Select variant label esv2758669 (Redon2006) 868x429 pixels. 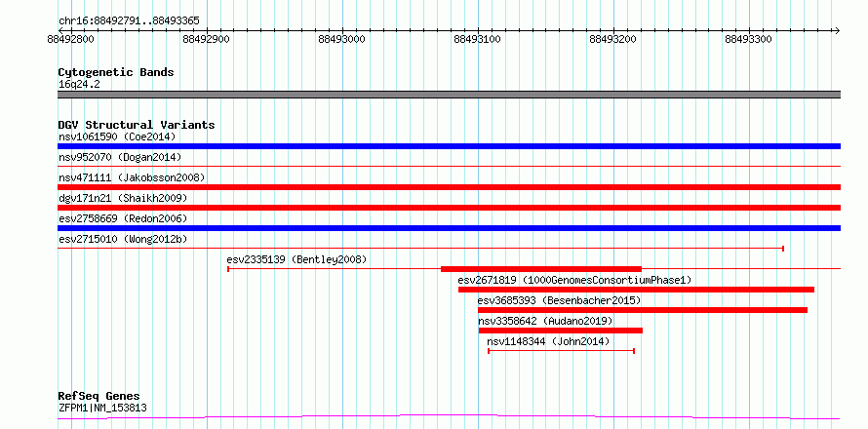point(123,218)
